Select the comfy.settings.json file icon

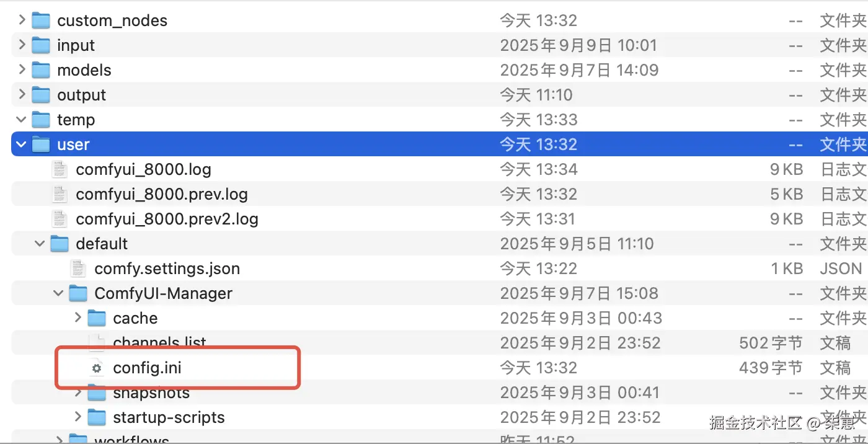78,269
